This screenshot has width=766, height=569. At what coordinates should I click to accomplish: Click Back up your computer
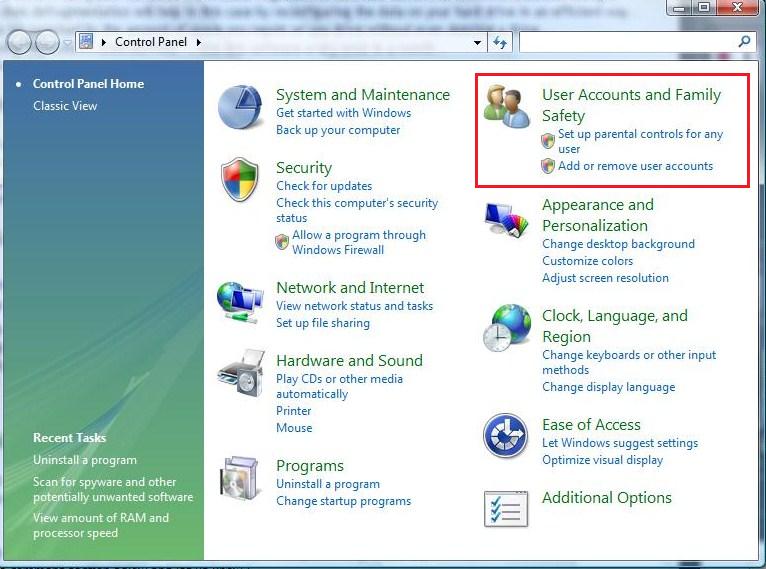click(x=338, y=130)
